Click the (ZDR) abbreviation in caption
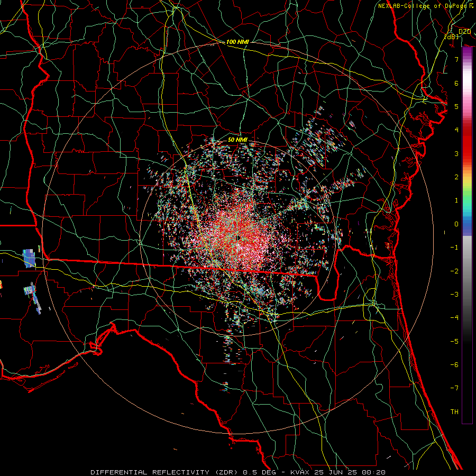This screenshot has height=476, width=476. [x=226, y=472]
